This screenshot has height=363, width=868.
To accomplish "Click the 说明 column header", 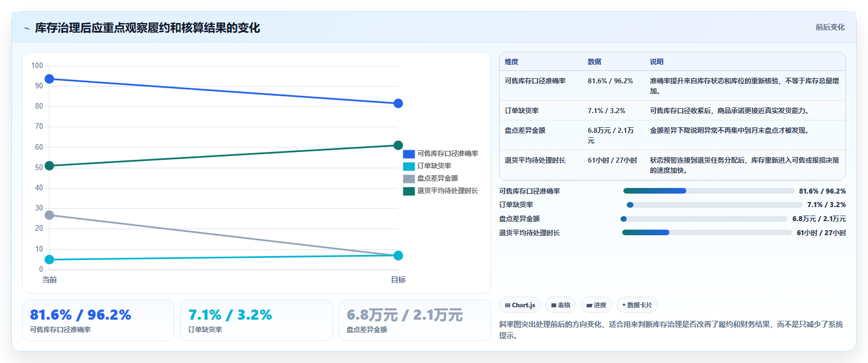I will tap(657, 62).
